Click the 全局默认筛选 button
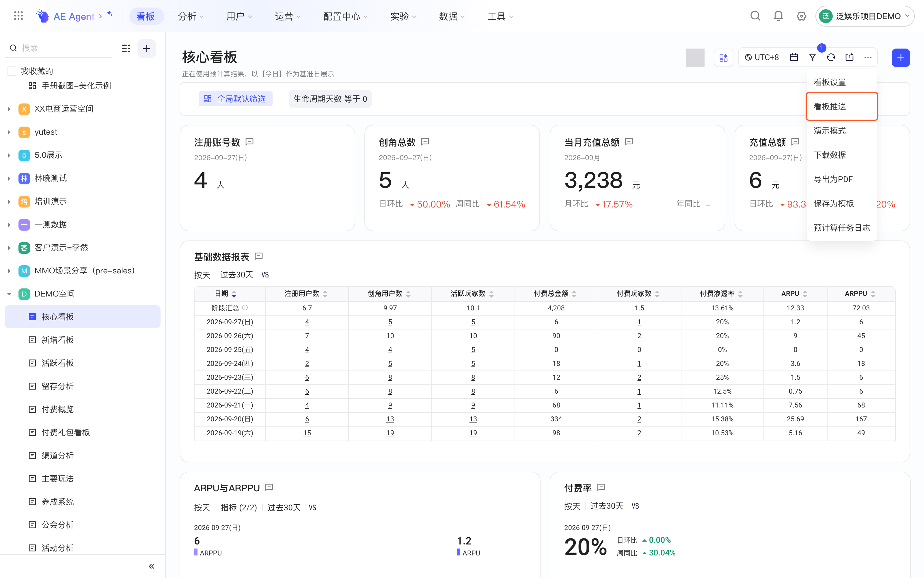Image resolution: width=924 pixels, height=578 pixels. click(235, 99)
